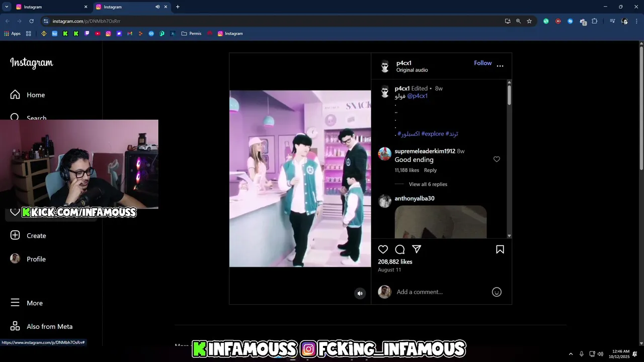The width and height of the screenshot is (644, 362).
Task: Open a new browser tab
Action: (178, 7)
